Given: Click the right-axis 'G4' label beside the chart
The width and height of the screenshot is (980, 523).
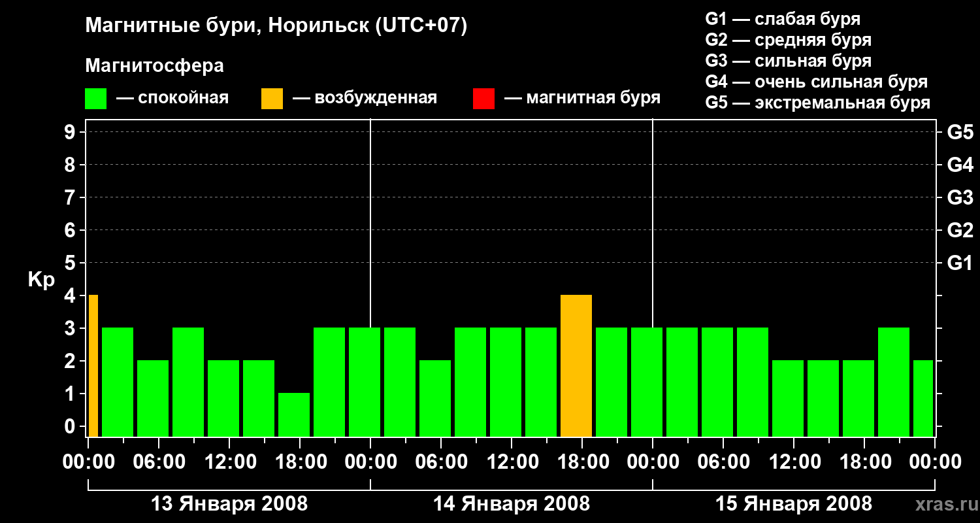Looking at the screenshot, I should pos(960,165).
